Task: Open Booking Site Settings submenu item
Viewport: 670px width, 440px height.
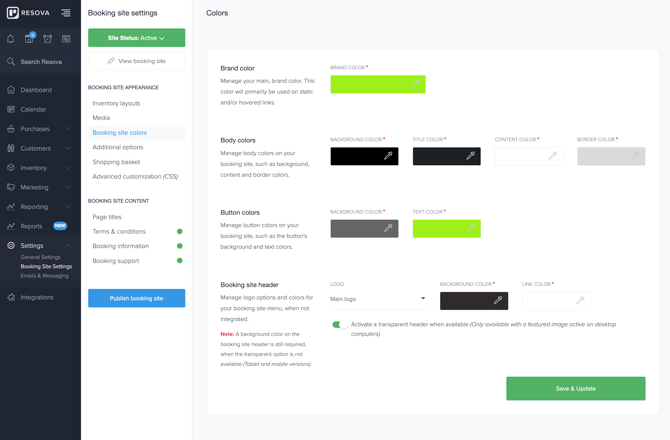Action: pos(46,267)
